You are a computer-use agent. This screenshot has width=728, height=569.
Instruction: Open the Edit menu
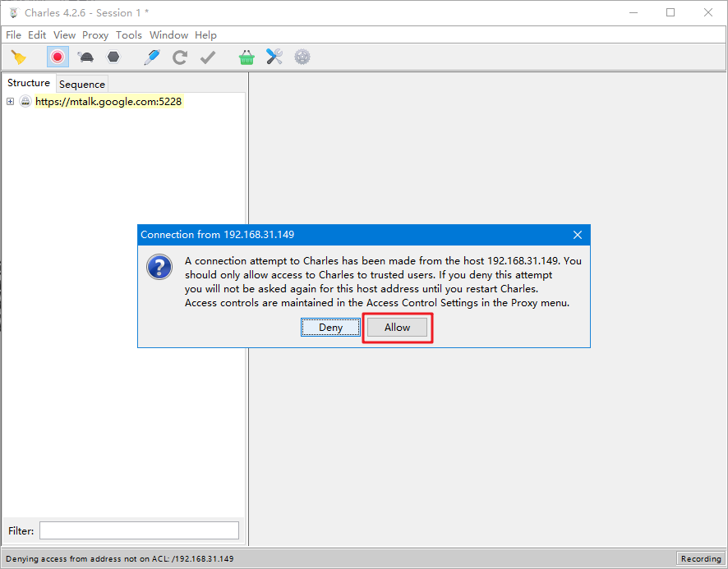[37, 35]
